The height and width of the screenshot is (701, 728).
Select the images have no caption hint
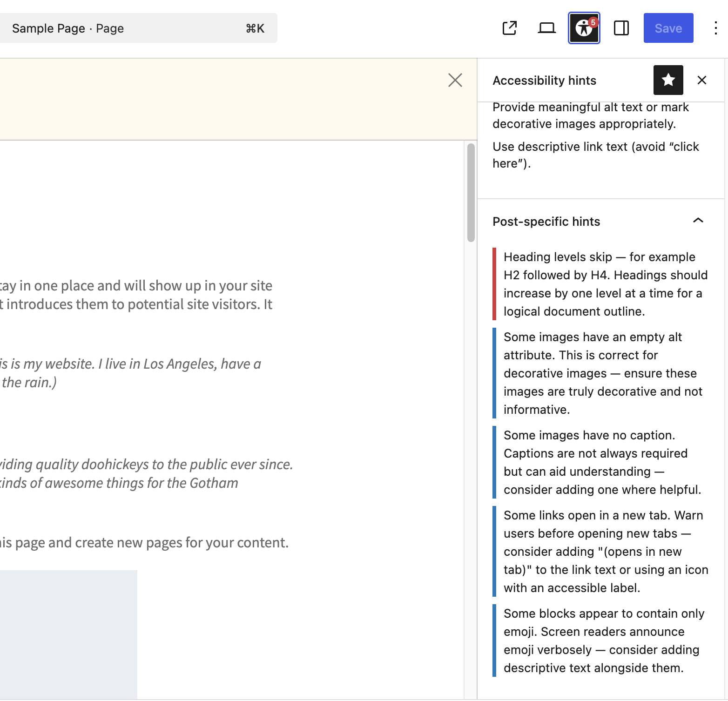click(600, 462)
